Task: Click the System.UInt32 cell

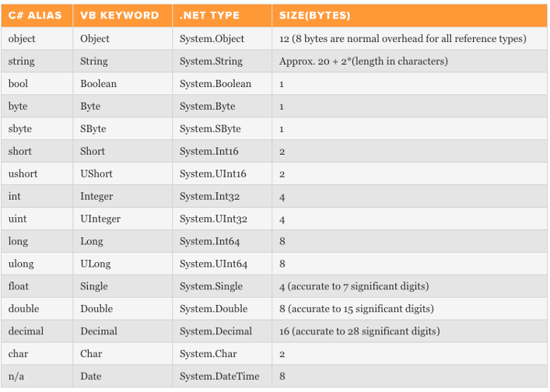Action: point(213,219)
